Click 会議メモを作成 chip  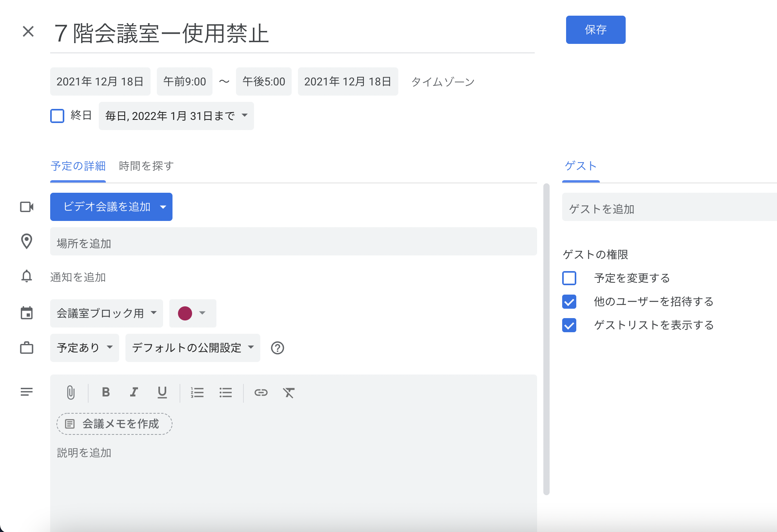pos(114,424)
